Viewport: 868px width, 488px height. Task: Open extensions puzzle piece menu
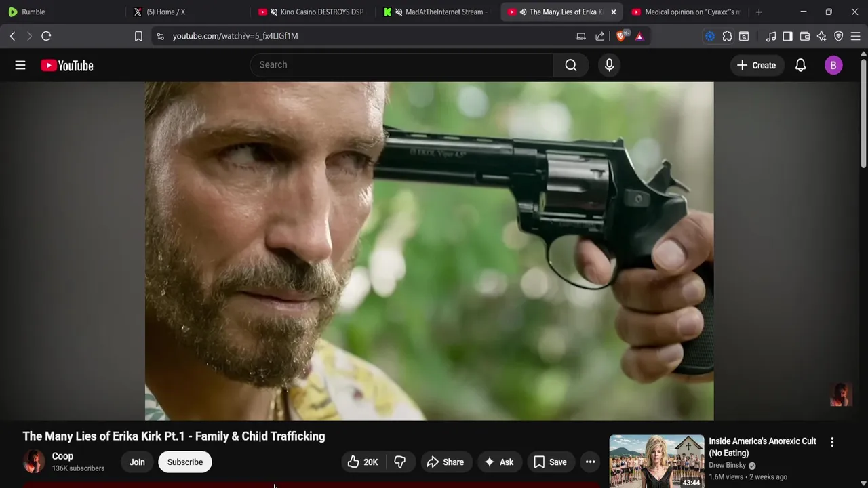click(x=727, y=36)
